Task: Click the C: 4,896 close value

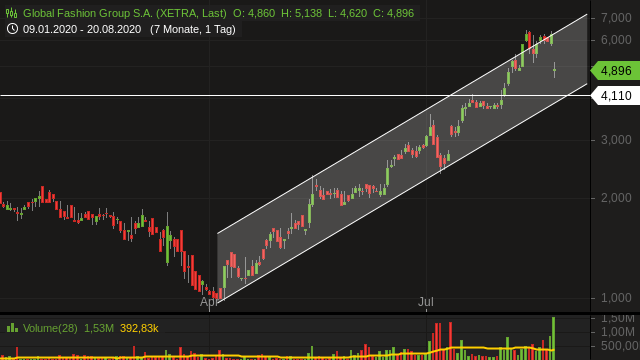Action: tap(393, 13)
